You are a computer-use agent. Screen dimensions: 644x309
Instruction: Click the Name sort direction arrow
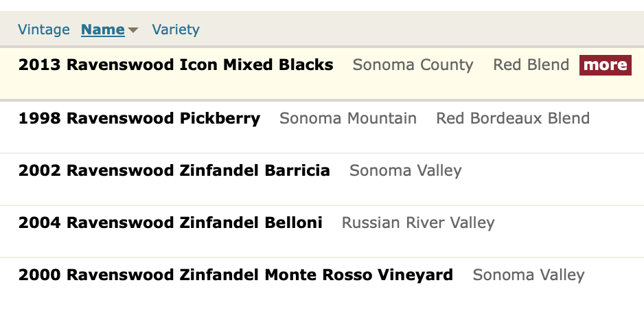[133, 30]
